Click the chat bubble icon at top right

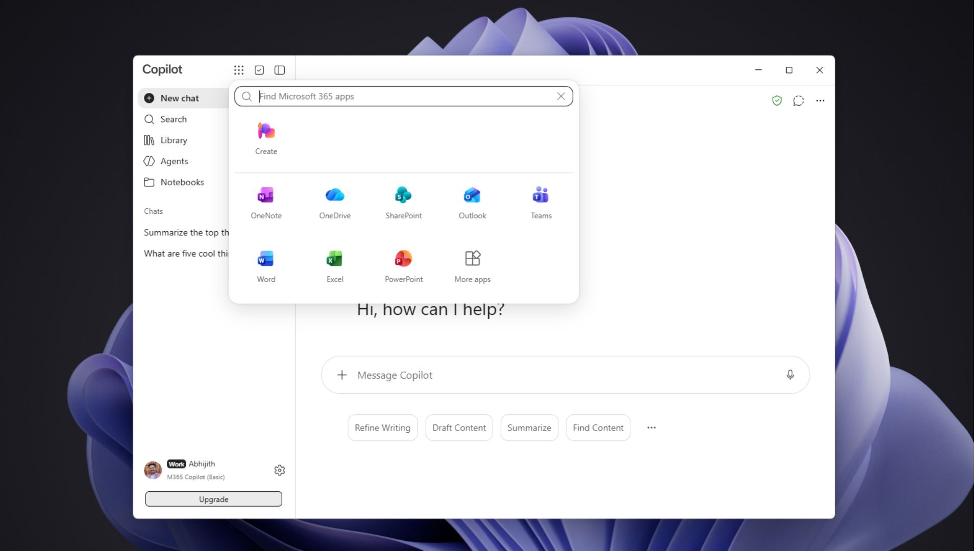click(799, 101)
